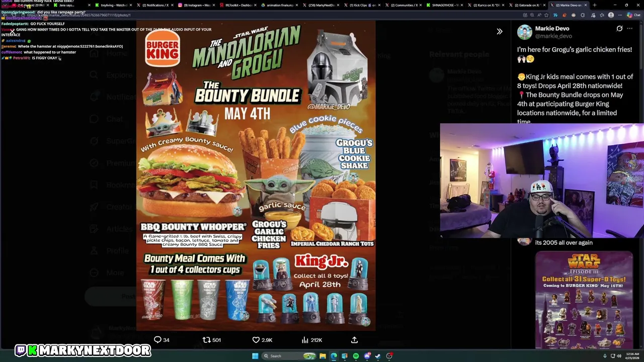644x362 pixels.
Task: Click the read aloud icon in address bar
Action: coord(539,15)
